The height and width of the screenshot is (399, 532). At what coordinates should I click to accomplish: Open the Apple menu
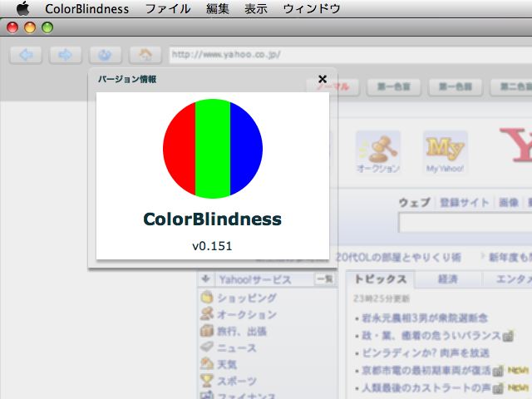[22, 9]
